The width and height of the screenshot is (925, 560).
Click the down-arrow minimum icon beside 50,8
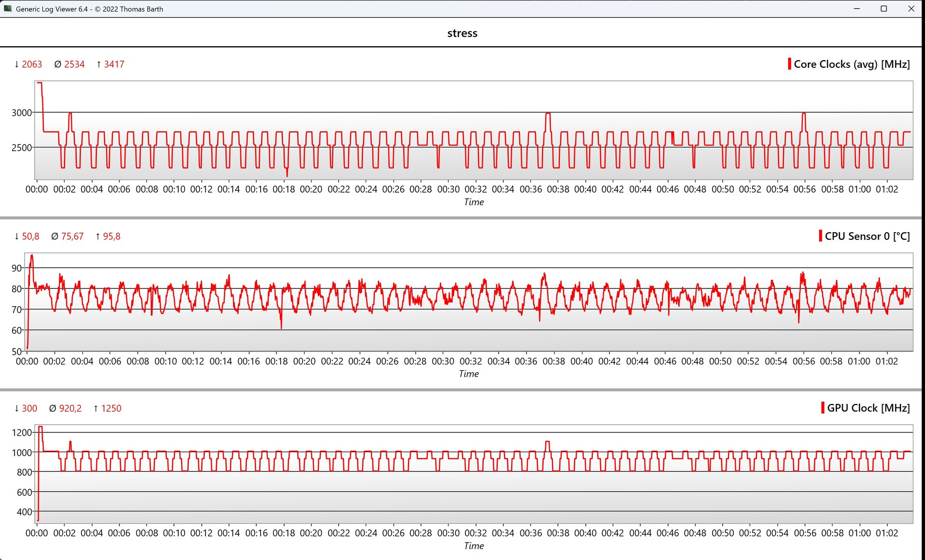click(17, 236)
